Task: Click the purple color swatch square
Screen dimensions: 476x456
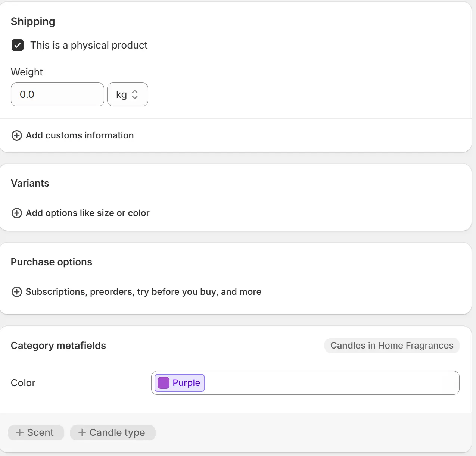Action: (x=164, y=383)
